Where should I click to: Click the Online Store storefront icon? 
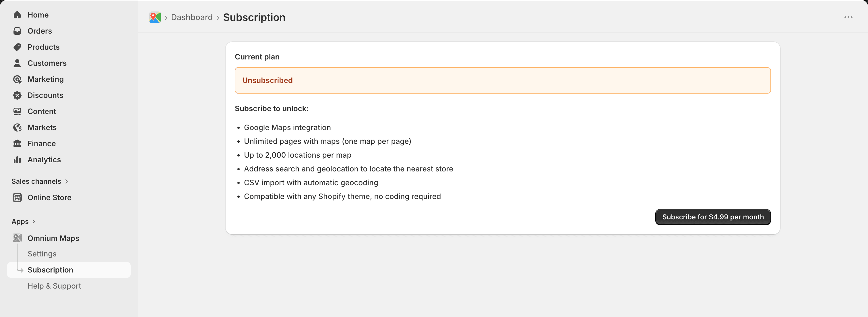coord(17,197)
